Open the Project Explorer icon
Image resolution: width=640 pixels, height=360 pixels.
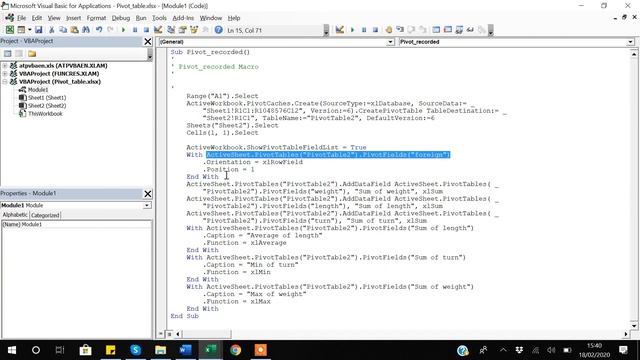tap(171, 30)
